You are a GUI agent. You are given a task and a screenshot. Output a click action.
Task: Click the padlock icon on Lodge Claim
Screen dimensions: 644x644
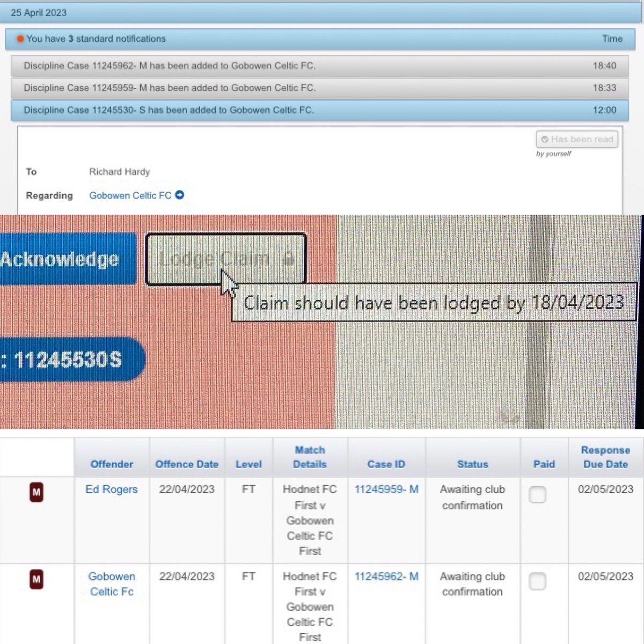click(288, 259)
